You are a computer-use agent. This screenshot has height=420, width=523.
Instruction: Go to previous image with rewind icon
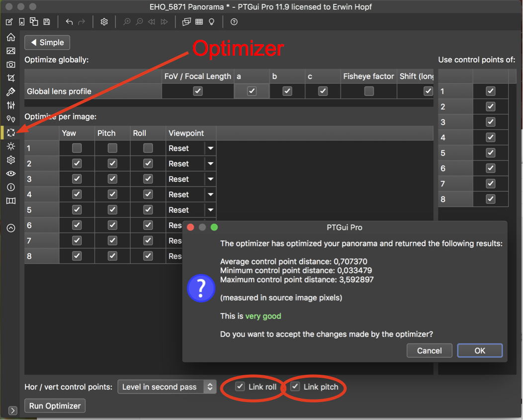tap(152, 22)
